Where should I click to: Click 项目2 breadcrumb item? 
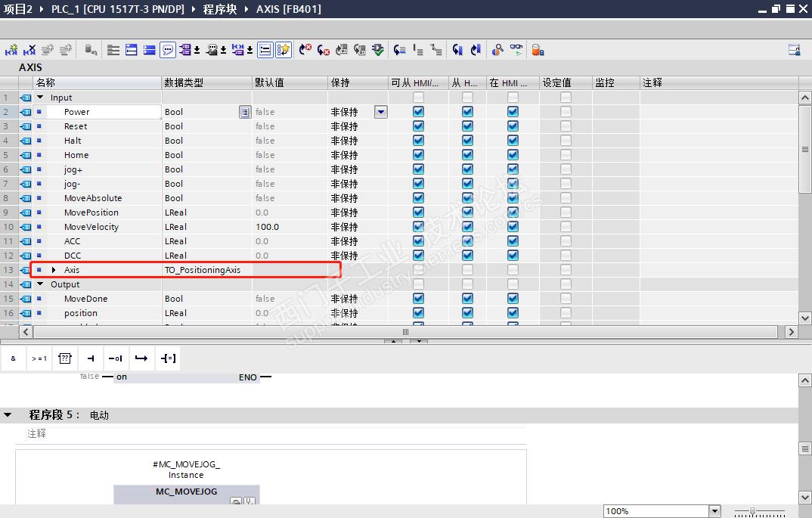pos(18,9)
